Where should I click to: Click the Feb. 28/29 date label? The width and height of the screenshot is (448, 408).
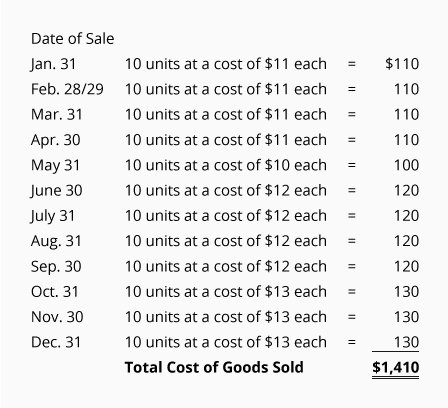67,89
